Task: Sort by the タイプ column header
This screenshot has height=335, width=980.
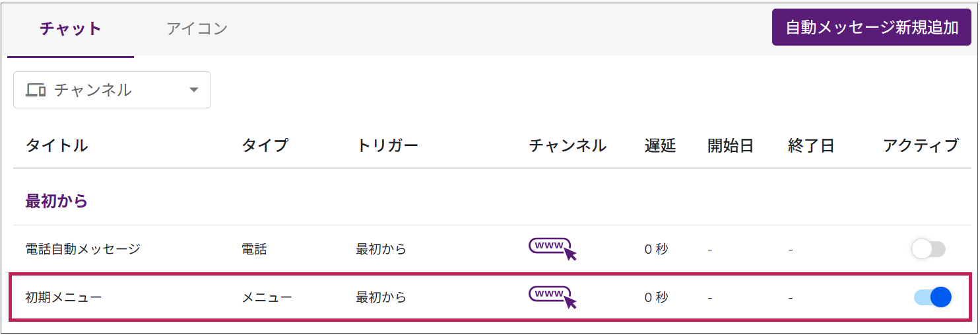Action: click(265, 145)
